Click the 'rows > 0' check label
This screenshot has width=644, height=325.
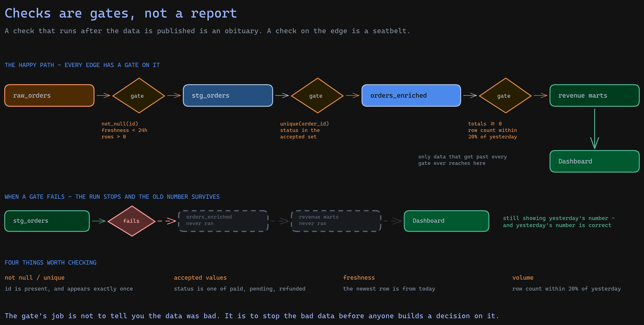pyautogui.click(x=113, y=137)
